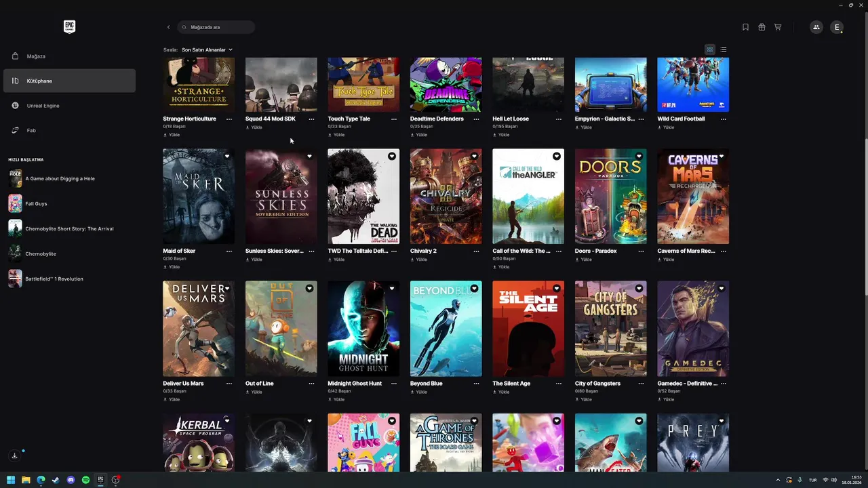The width and height of the screenshot is (868, 488).
Task: Open three-dot menu for City of Gangsters
Action: tap(641, 384)
